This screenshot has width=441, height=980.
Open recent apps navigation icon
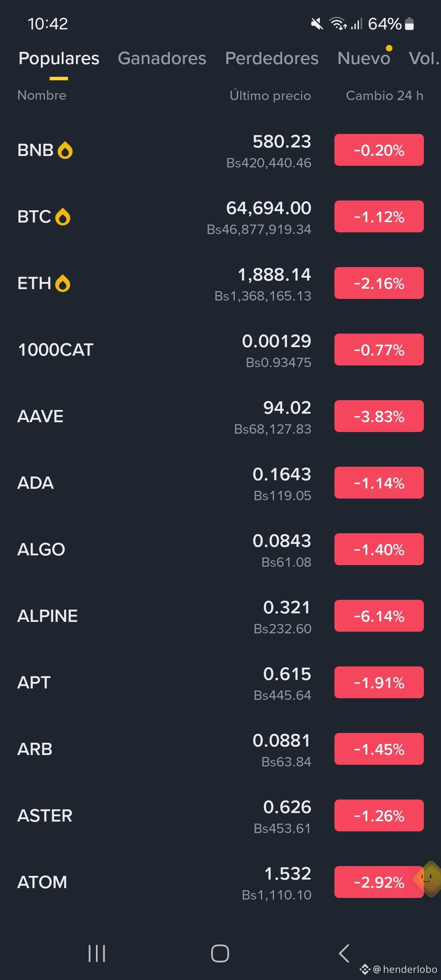point(97,953)
